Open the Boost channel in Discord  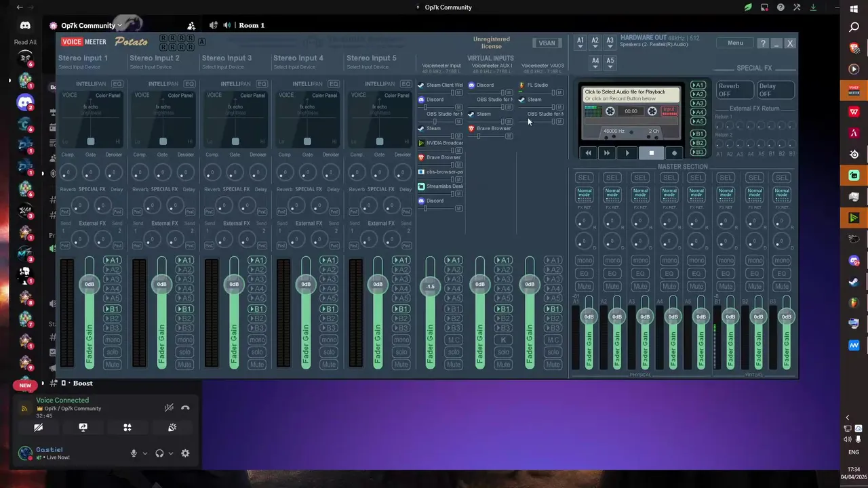pyautogui.click(x=83, y=384)
